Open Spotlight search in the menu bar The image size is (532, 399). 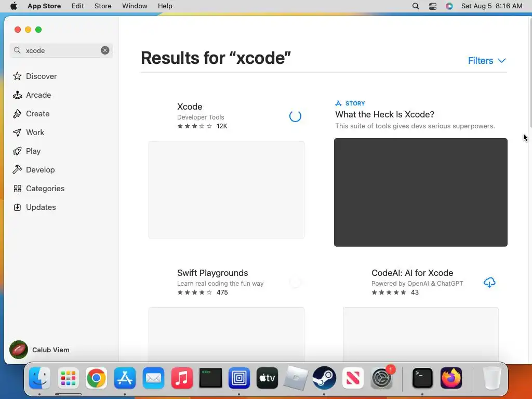pyautogui.click(x=416, y=6)
